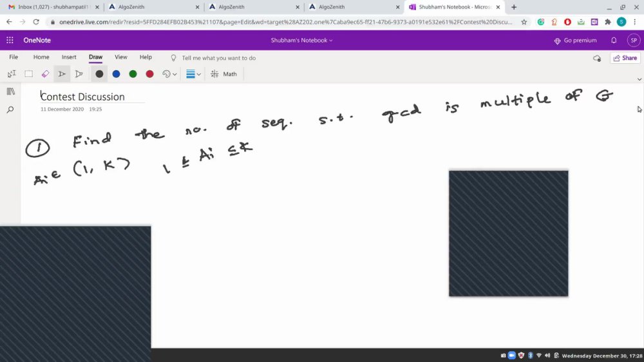
Task: Pick the green ink color
Action: pos(133,74)
